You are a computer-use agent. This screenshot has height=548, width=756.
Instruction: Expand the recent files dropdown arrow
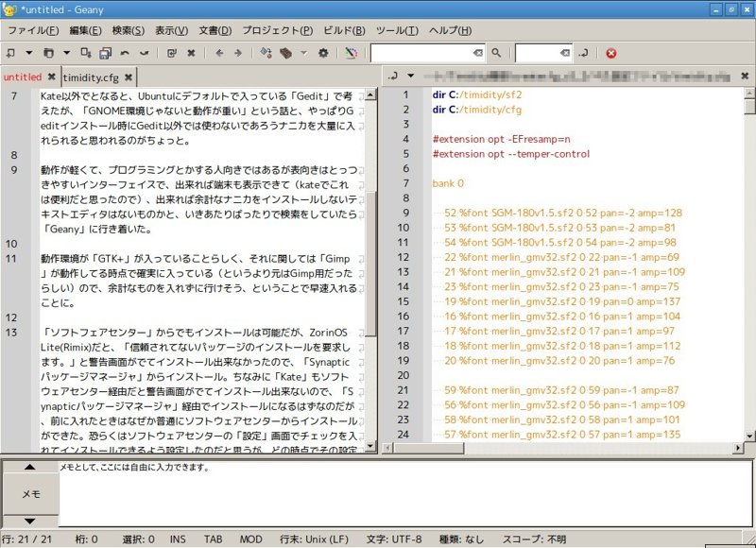(66, 53)
